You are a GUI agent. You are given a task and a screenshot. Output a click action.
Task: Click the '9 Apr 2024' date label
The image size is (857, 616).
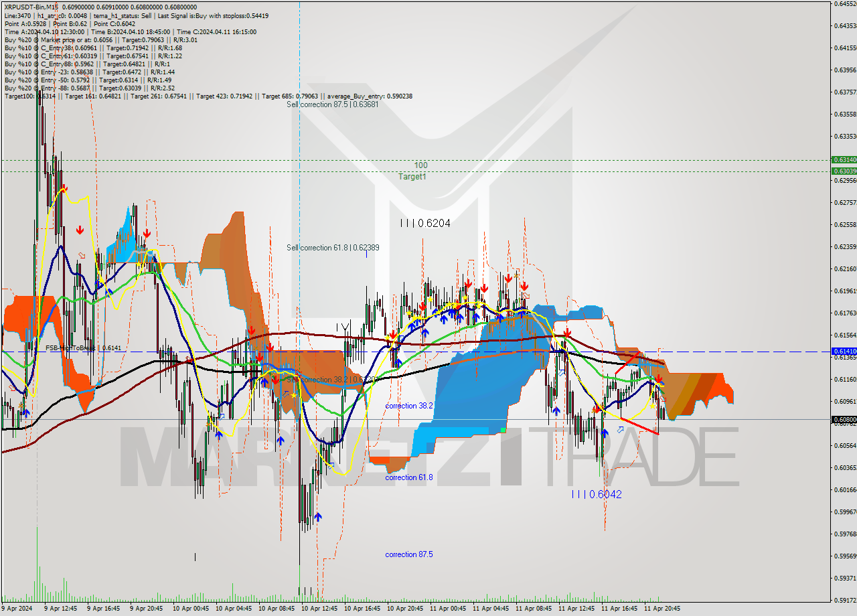(x=17, y=609)
